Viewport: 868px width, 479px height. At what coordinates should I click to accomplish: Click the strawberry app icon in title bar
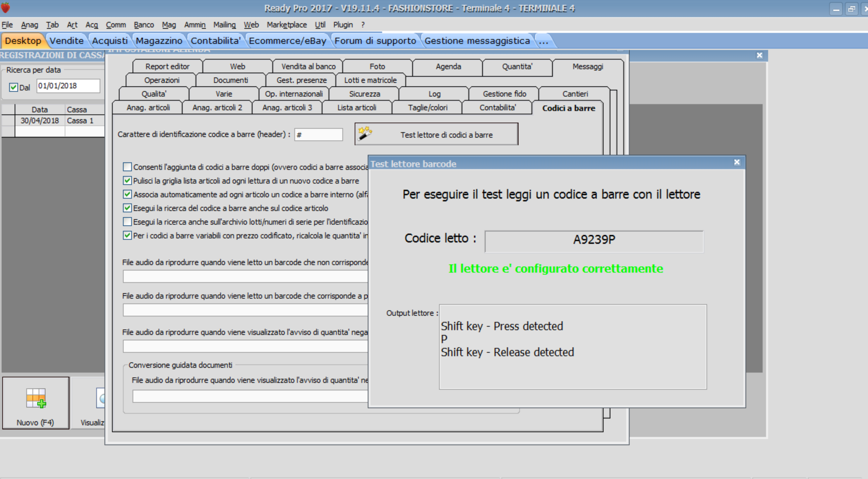coord(5,8)
